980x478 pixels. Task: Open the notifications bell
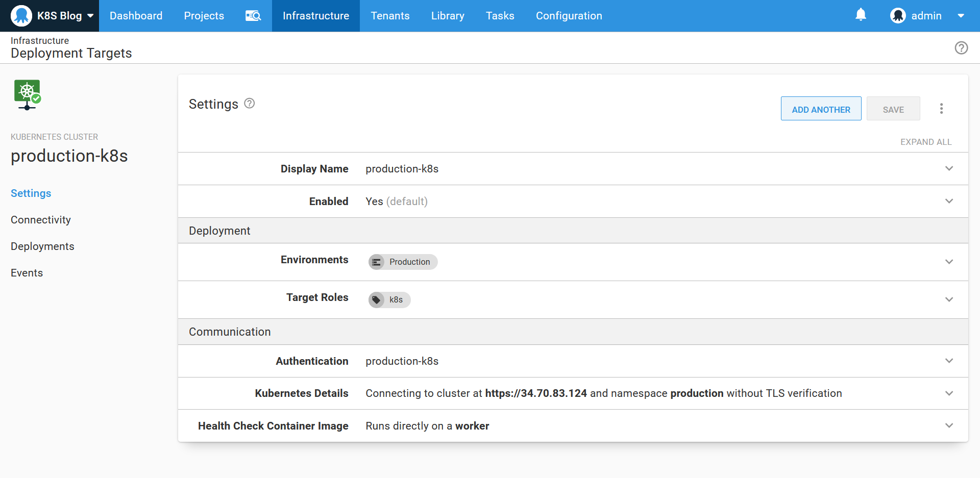coord(861,15)
